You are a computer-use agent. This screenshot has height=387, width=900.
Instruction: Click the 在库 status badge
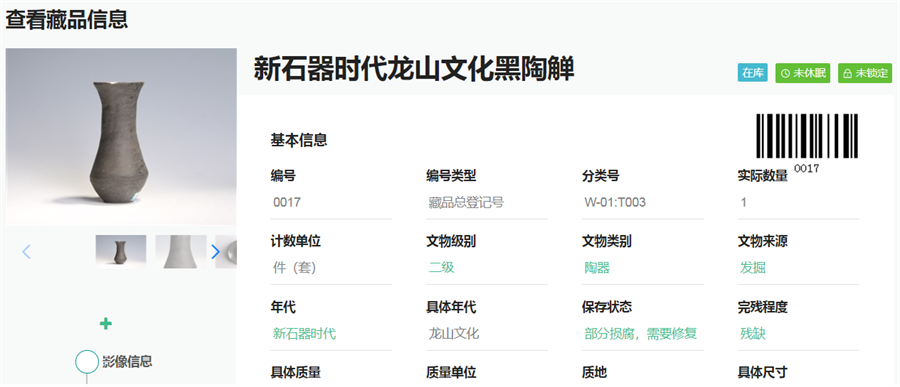752,73
